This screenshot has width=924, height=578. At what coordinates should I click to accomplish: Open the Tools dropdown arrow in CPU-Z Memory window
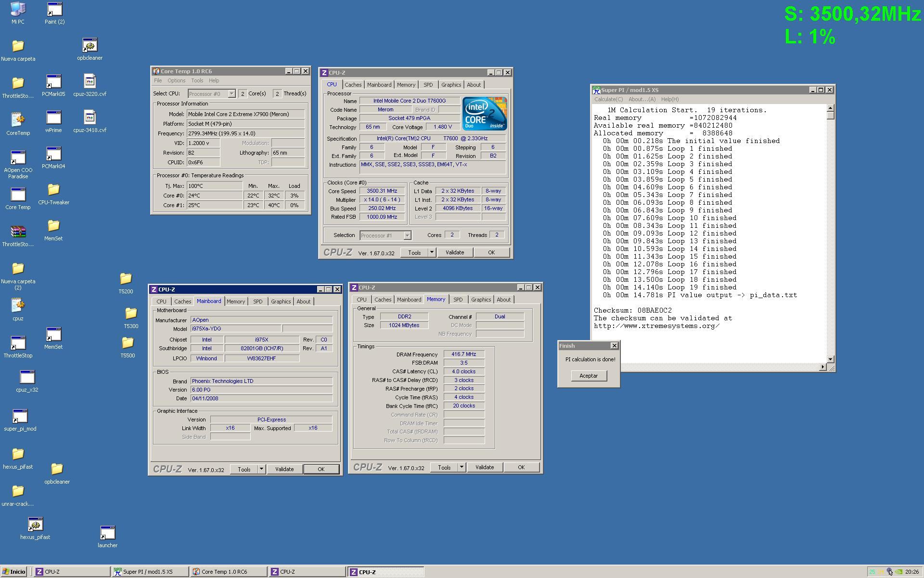click(x=462, y=467)
